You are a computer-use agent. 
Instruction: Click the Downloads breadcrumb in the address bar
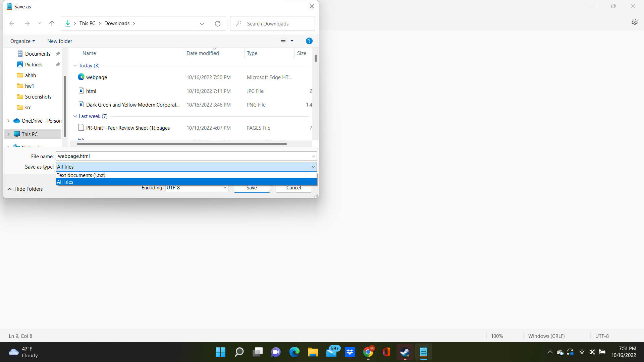pyautogui.click(x=117, y=23)
